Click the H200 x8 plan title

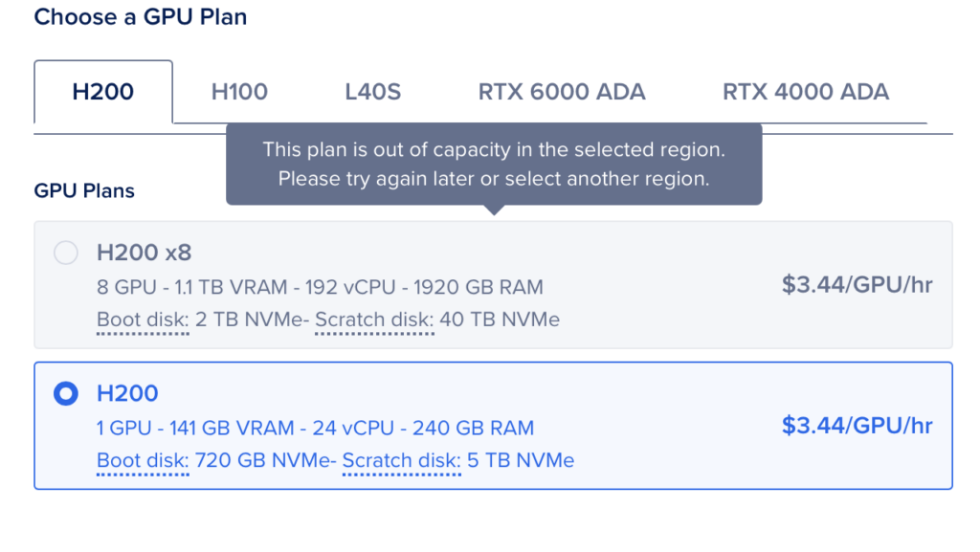coord(145,254)
